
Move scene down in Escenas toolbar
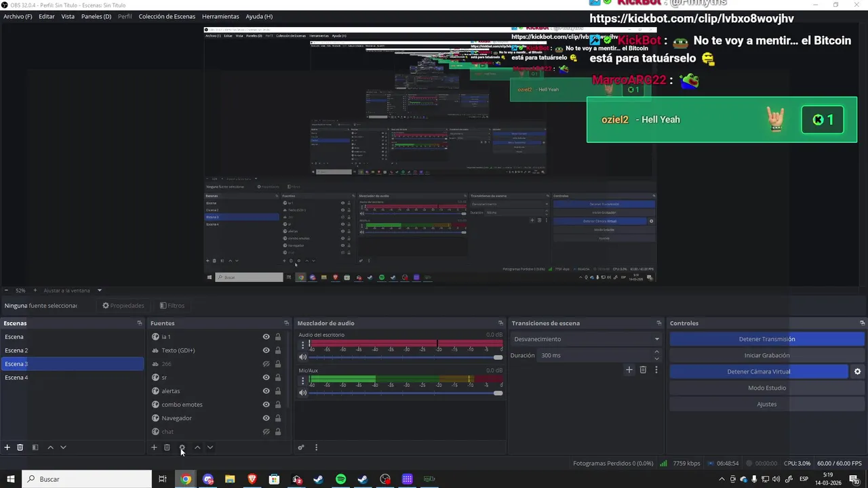click(x=63, y=447)
